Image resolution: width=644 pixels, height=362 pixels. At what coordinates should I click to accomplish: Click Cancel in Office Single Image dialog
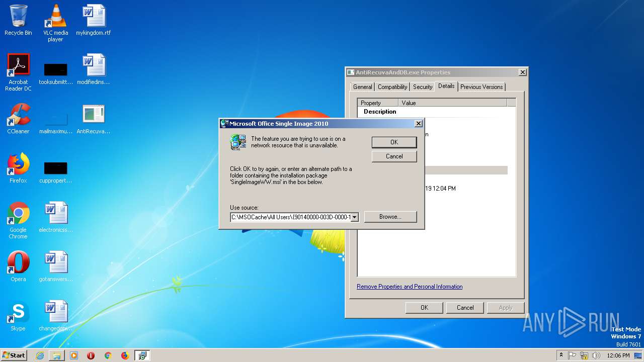coord(394,156)
